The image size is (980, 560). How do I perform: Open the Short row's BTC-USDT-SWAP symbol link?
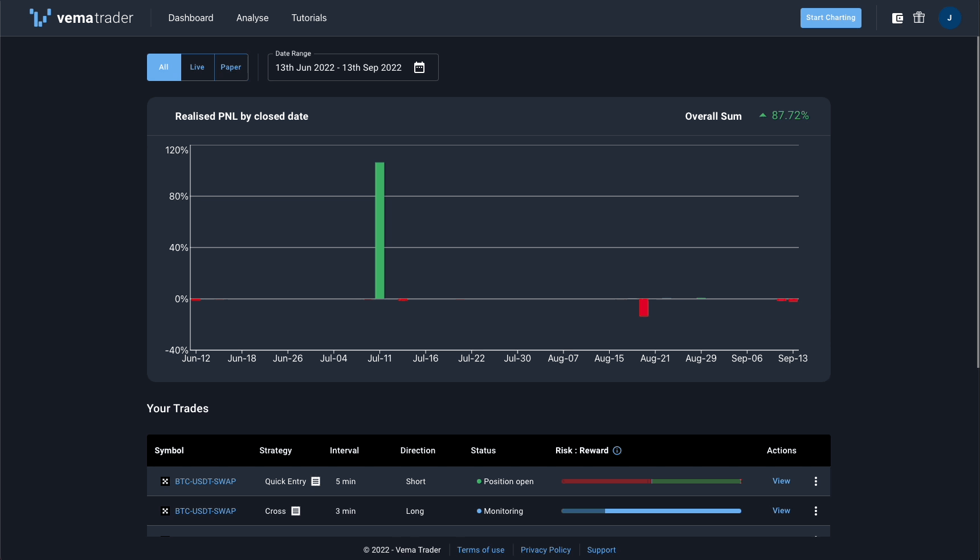click(x=205, y=481)
